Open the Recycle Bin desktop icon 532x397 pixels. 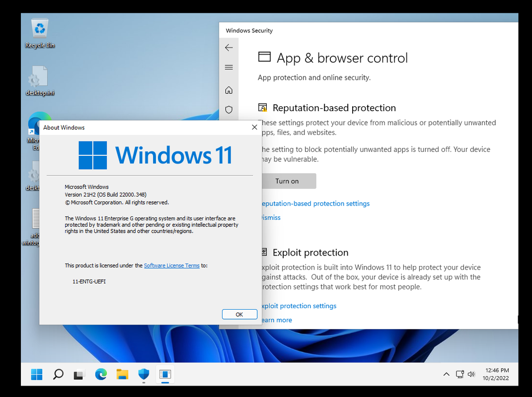tap(40, 33)
